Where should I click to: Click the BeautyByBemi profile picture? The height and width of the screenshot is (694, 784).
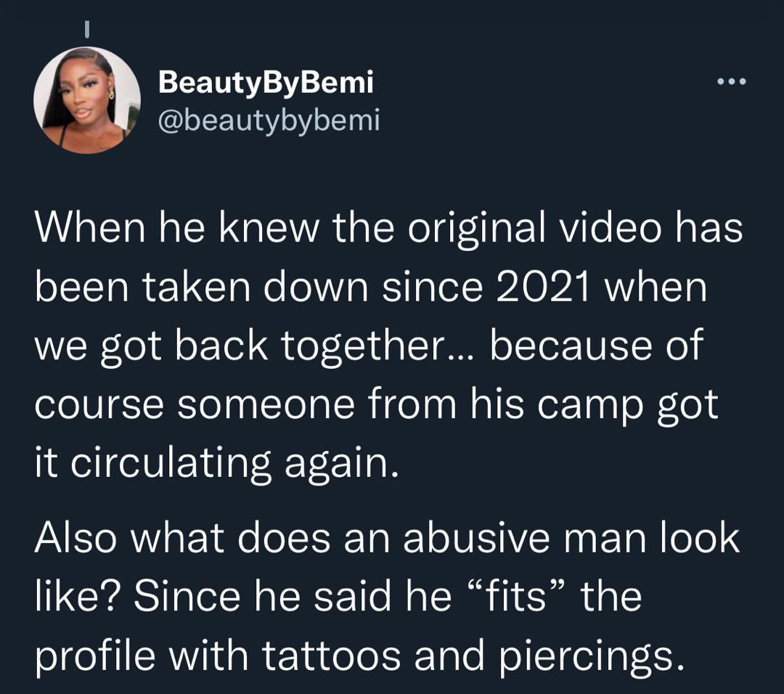(x=87, y=99)
